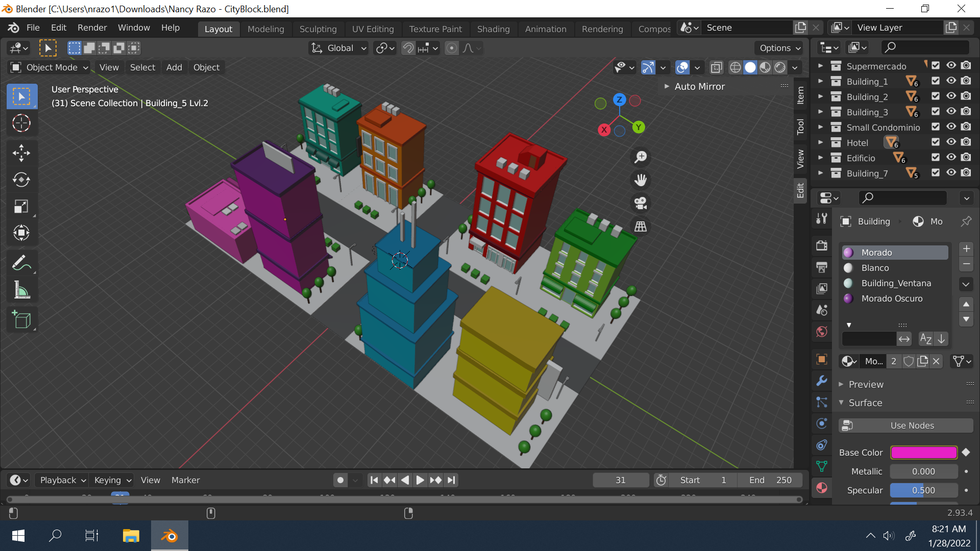The image size is (980, 551).
Task: Expand the Supermercado collection
Action: (820, 66)
